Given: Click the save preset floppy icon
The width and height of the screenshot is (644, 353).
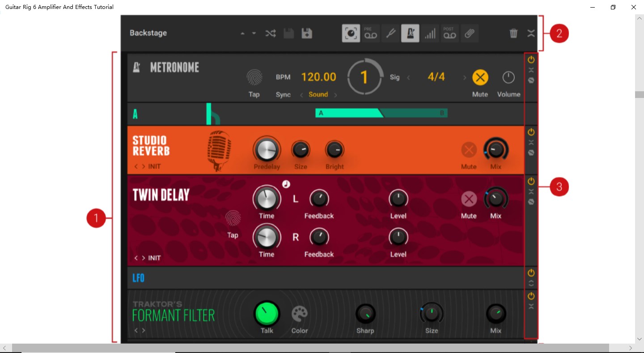Looking at the screenshot, I should tap(289, 33).
